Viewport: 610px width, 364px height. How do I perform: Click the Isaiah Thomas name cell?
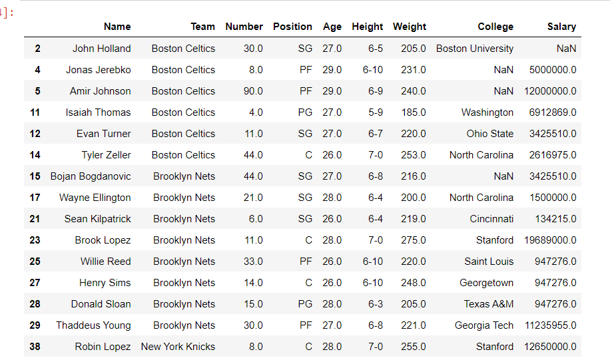(x=98, y=112)
